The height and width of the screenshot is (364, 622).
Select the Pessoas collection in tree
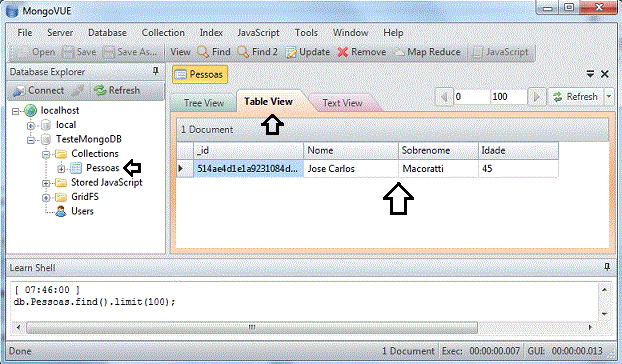tap(102, 168)
